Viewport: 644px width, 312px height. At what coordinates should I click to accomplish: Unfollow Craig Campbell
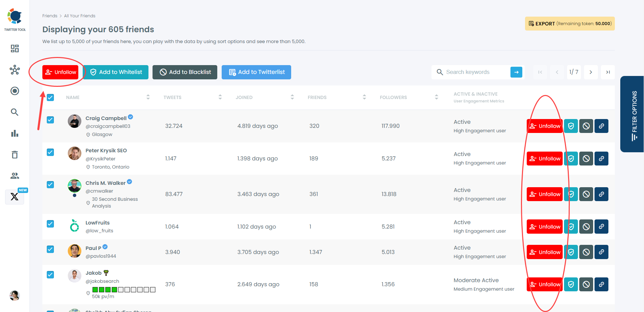click(545, 126)
